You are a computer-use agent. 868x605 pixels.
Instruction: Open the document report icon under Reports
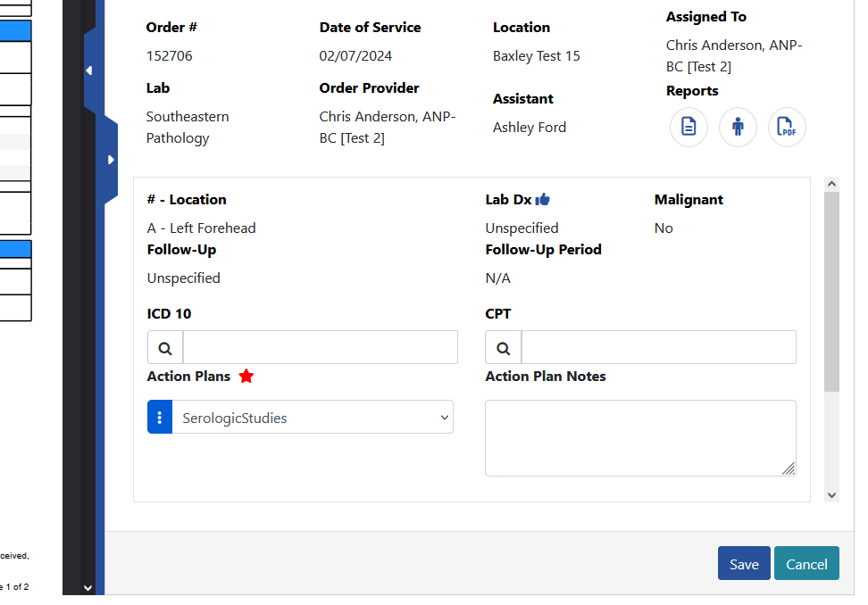pos(689,127)
